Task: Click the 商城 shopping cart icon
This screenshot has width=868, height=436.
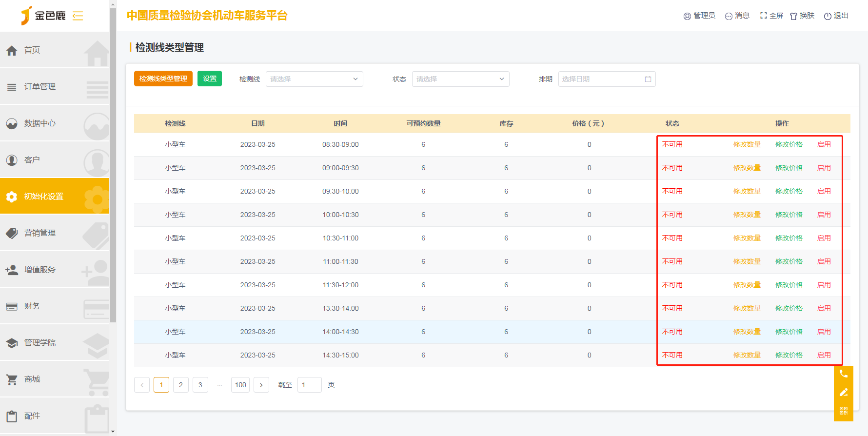Action: (12, 379)
